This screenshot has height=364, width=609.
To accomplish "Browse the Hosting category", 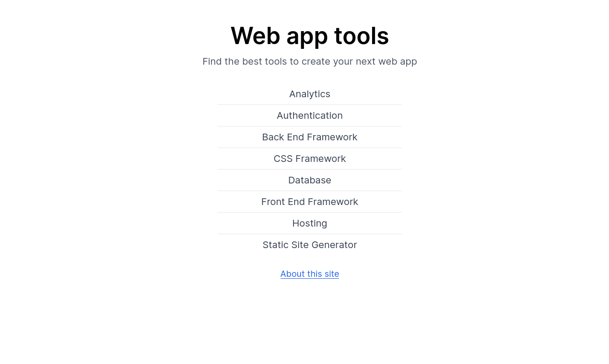I will point(309,223).
